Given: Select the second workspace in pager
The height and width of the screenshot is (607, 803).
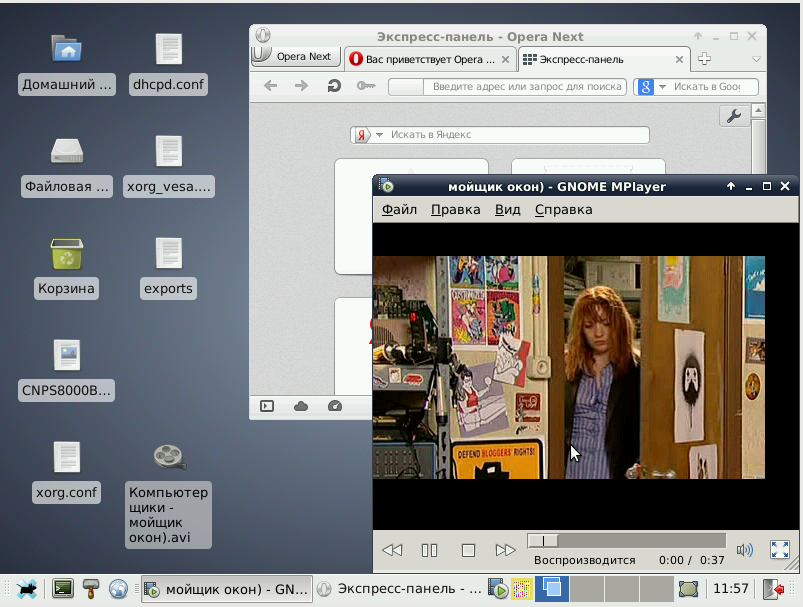Looking at the screenshot, I should [587, 589].
